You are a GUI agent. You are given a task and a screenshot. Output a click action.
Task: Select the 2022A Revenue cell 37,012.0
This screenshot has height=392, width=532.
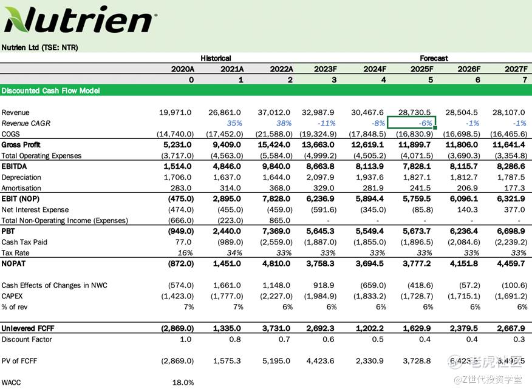(x=274, y=112)
